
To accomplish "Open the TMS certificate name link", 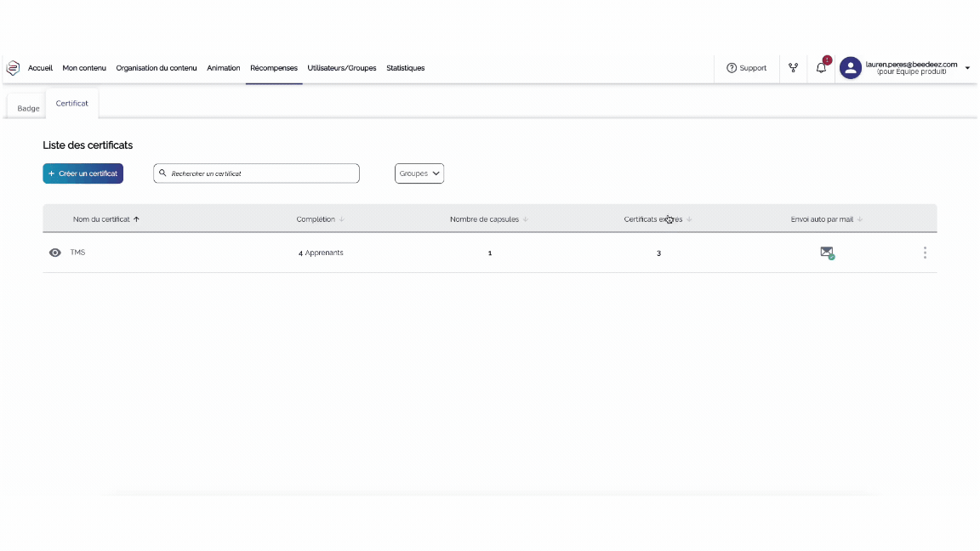I will click(77, 253).
